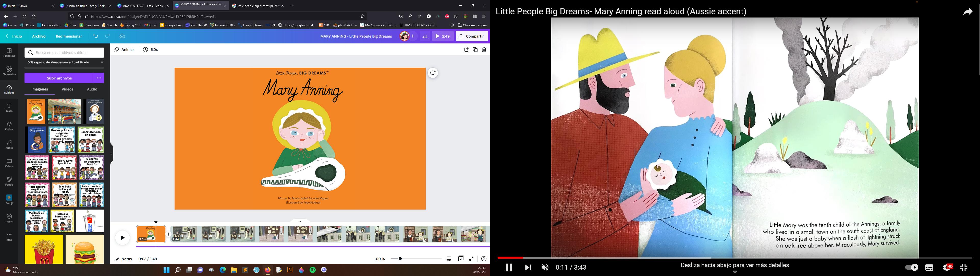Open the analytics bar chart icon

click(x=425, y=36)
